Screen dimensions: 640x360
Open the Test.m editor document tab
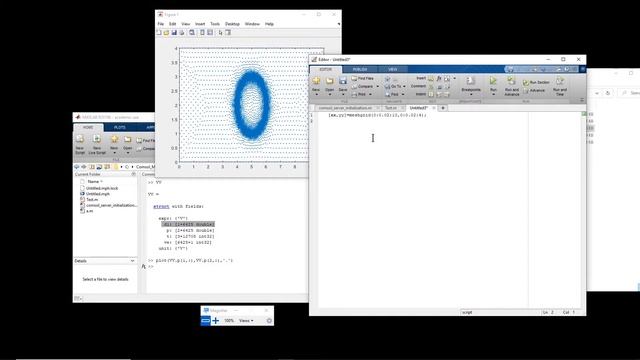coord(391,108)
